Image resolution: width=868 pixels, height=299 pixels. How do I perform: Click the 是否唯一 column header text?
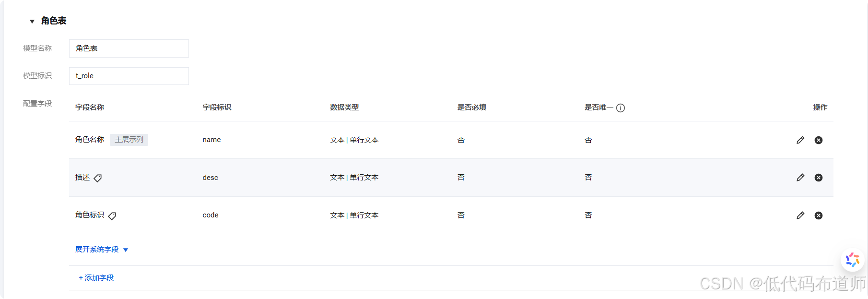pos(599,108)
